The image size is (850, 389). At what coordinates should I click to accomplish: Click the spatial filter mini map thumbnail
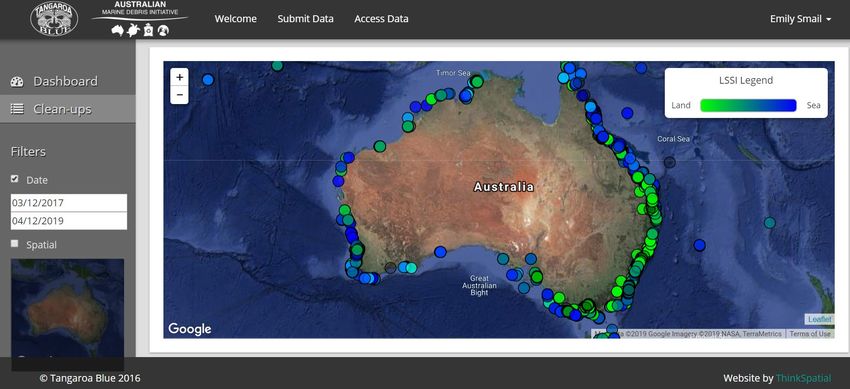(x=67, y=308)
